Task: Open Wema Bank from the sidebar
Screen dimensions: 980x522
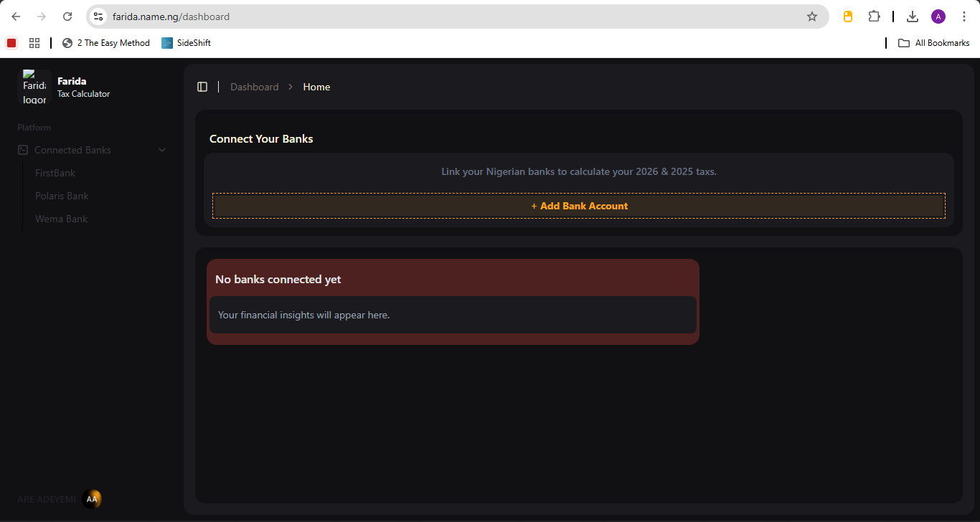Action: click(61, 219)
